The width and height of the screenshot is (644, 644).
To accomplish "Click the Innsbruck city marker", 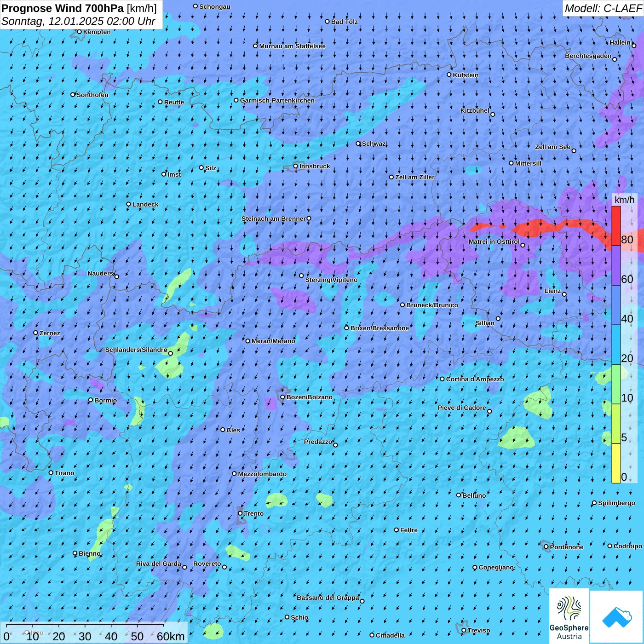I will tap(296, 166).
